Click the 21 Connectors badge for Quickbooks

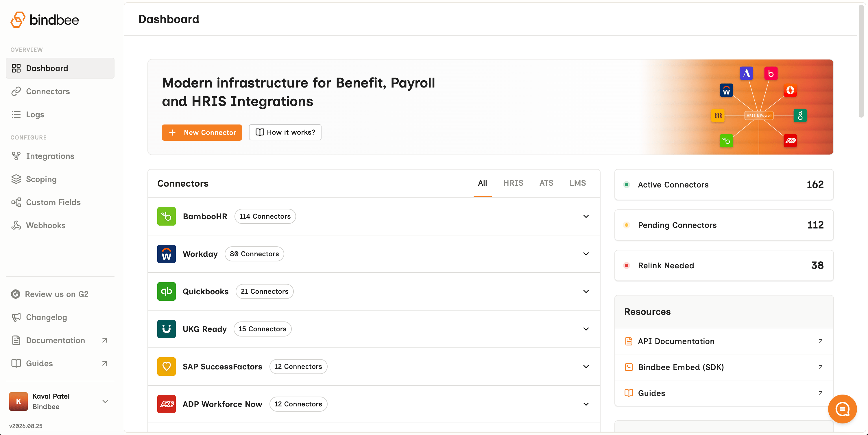point(265,291)
